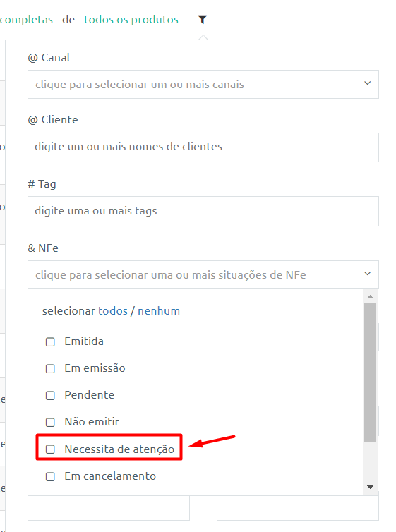The image size is (396, 532).
Task: Click the 'completas' link
Action: coord(26,20)
